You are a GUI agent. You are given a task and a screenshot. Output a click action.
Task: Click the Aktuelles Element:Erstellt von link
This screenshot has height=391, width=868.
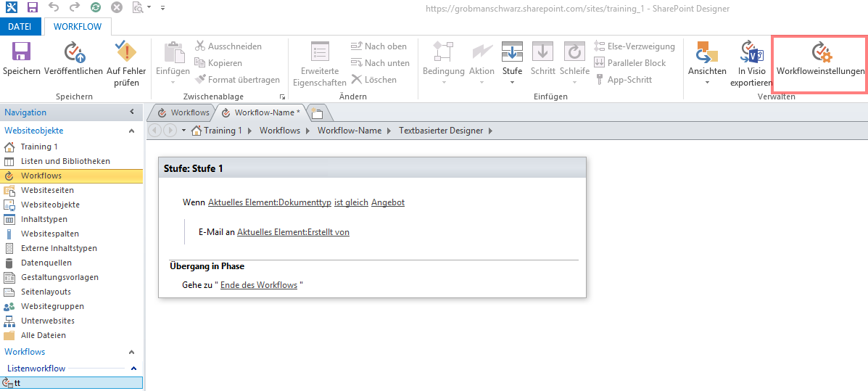(293, 232)
